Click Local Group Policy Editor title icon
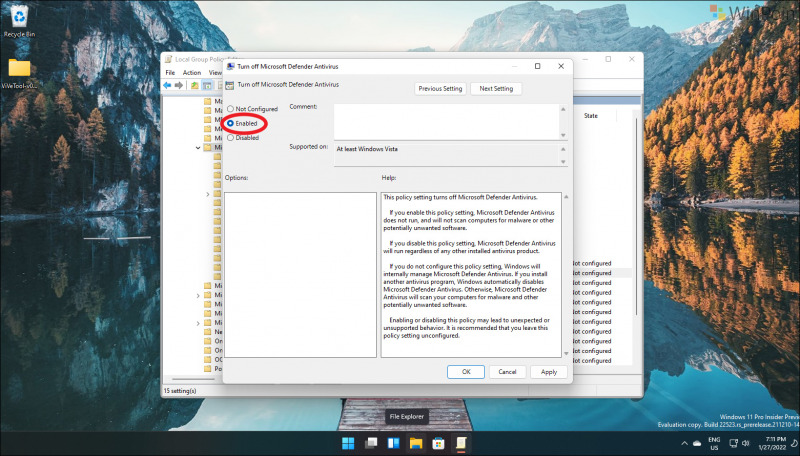800x456 pixels. click(168, 59)
